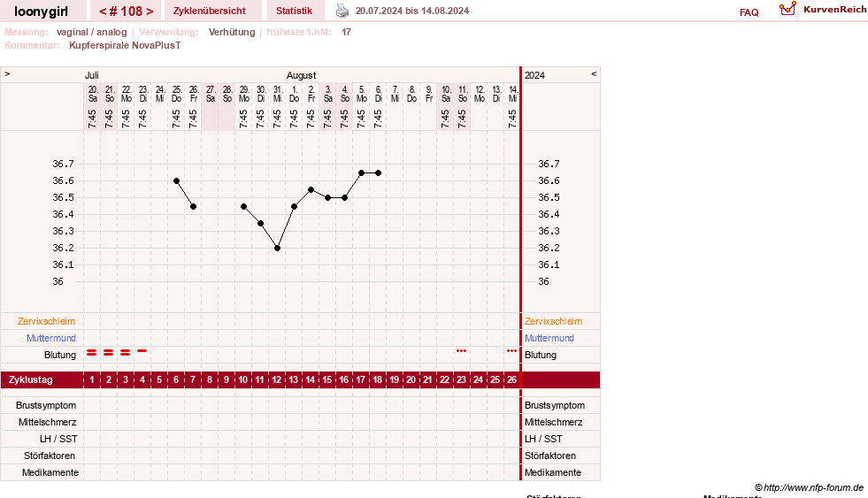This screenshot has width=868, height=498.
Task: Click the right Zervixschleim label
Action: (554, 321)
